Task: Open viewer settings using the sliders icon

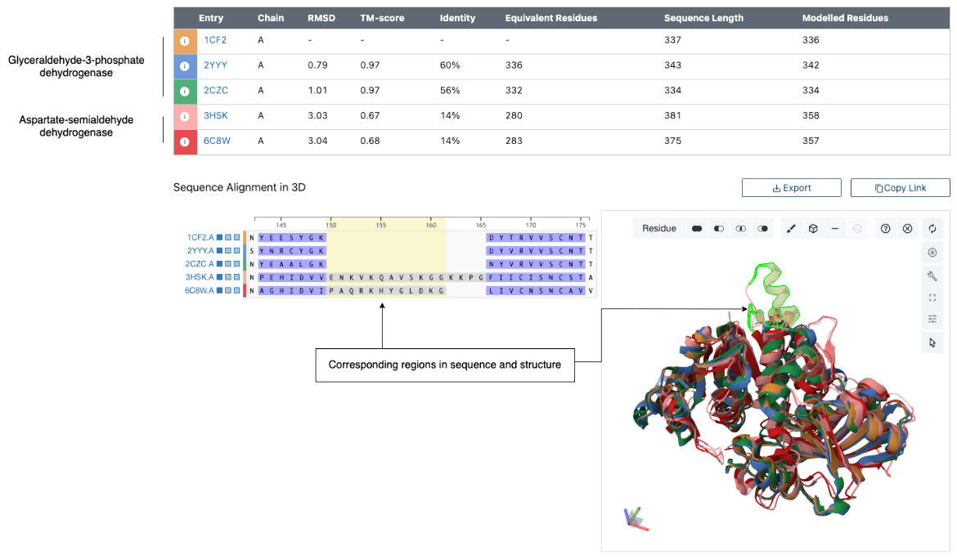Action: coord(932,318)
